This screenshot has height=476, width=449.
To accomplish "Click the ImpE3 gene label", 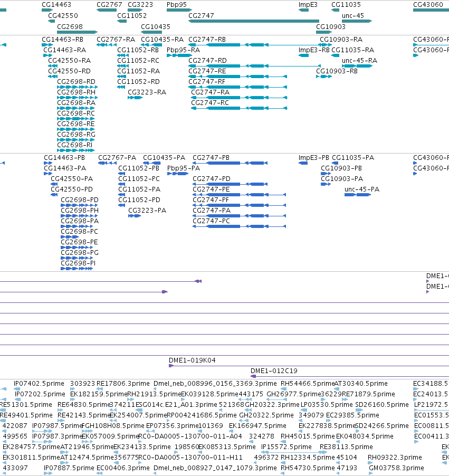I will tap(308, 5).
